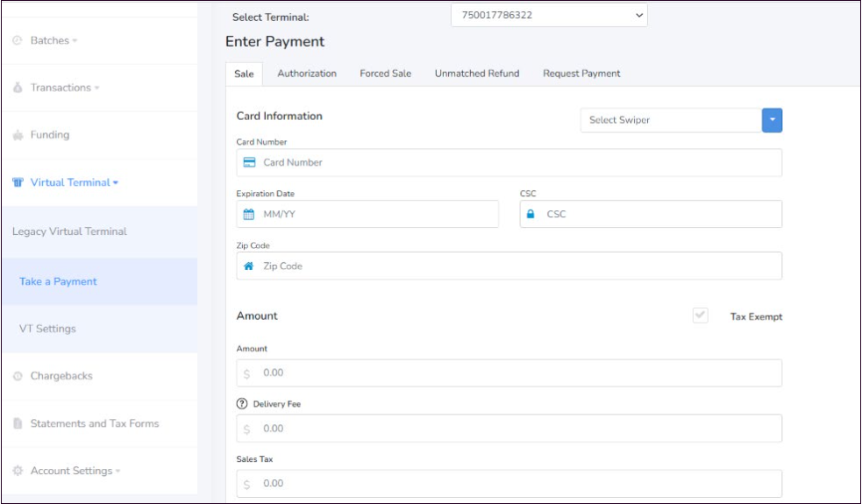The image size is (862, 504).
Task: Click the Select Swiper combo box field
Action: (671, 120)
